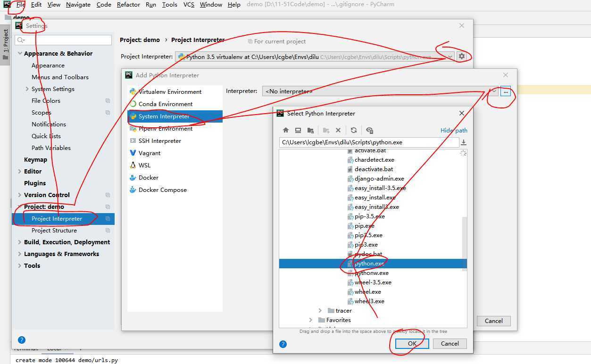This screenshot has height=364, width=591.
Task: Open the Edit menu
Action: [36, 5]
